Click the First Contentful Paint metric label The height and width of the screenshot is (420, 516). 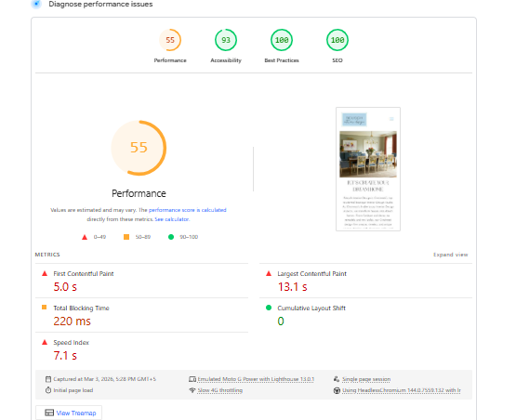click(84, 273)
